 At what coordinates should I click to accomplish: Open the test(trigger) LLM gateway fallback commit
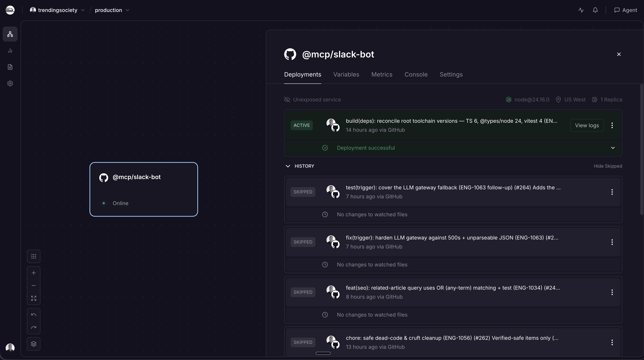pos(453,188)
